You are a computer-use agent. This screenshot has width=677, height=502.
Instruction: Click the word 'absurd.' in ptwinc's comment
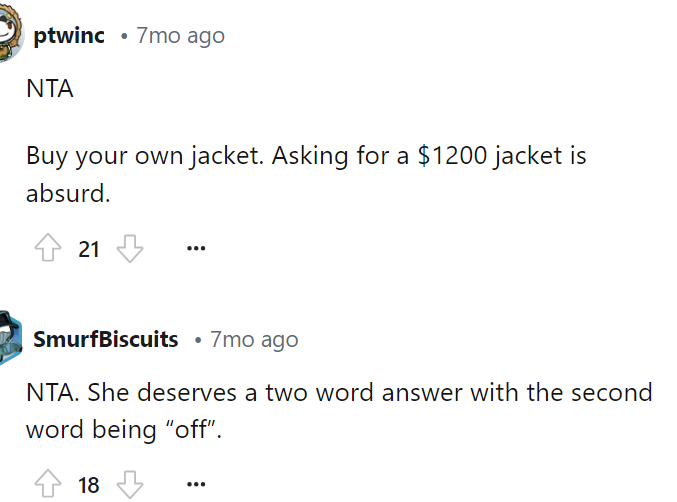[x=68, y=192]
